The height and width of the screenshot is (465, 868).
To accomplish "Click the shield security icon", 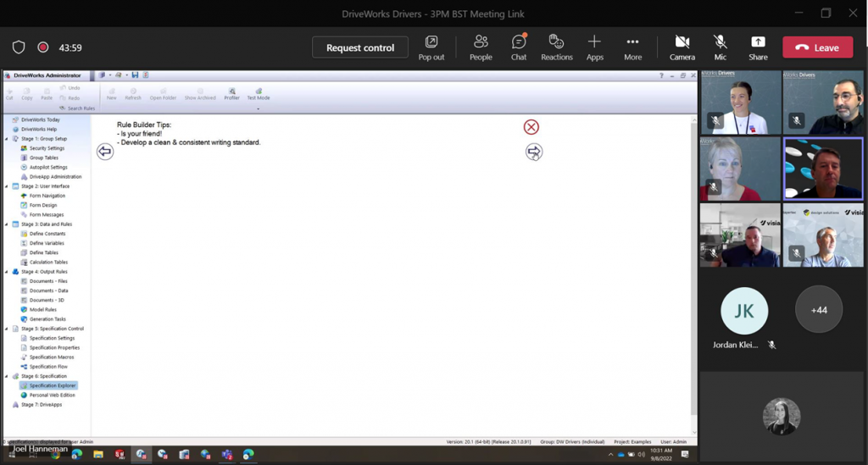I will (19, 47).
